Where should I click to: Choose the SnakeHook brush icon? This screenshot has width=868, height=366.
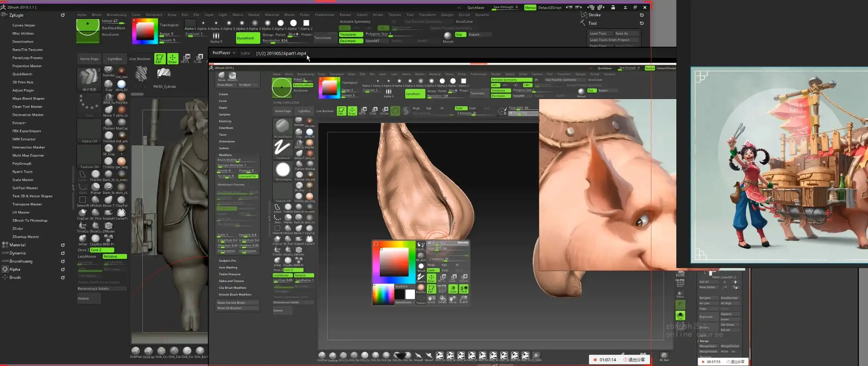pos(108,213)
